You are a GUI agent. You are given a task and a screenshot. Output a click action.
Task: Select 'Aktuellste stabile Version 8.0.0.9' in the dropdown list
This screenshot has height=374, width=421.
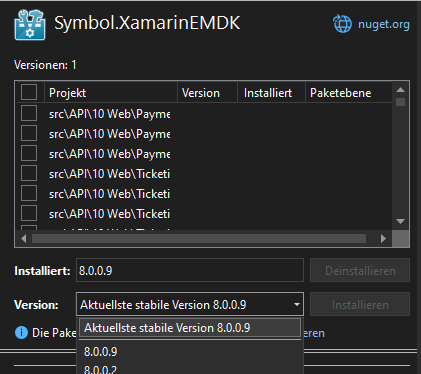coord(190,328)
